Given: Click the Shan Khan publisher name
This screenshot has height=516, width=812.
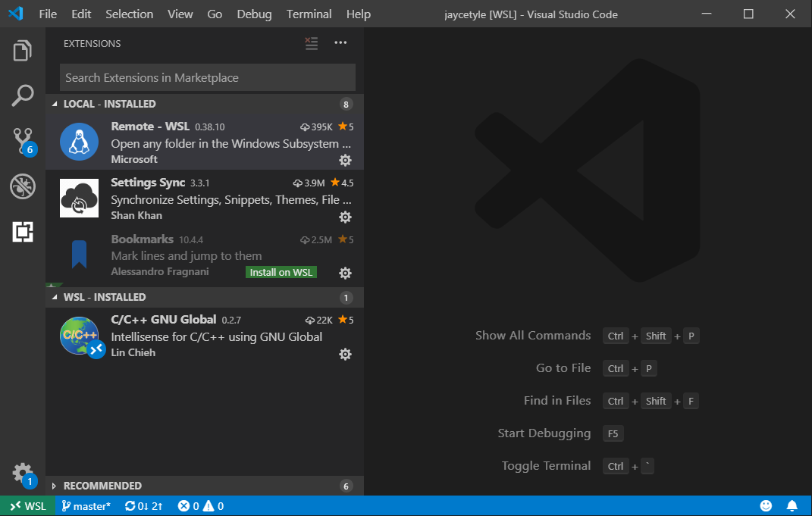Looking at the screenshot, I should click(136, 215).
